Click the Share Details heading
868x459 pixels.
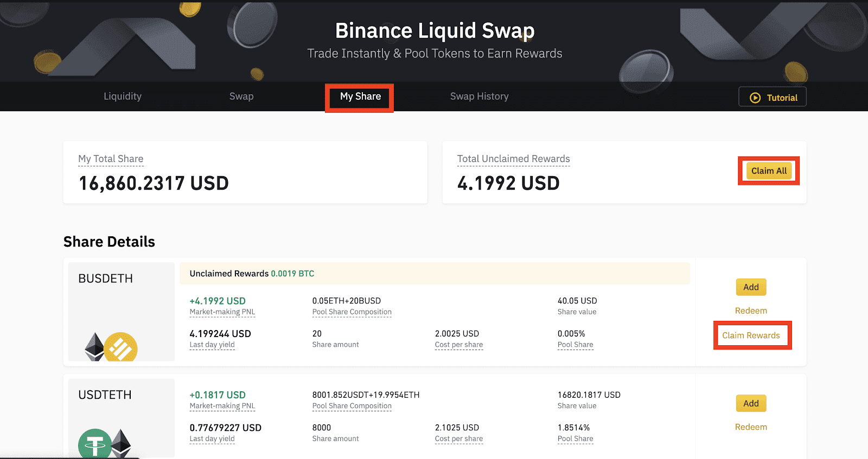coord(109,242)
